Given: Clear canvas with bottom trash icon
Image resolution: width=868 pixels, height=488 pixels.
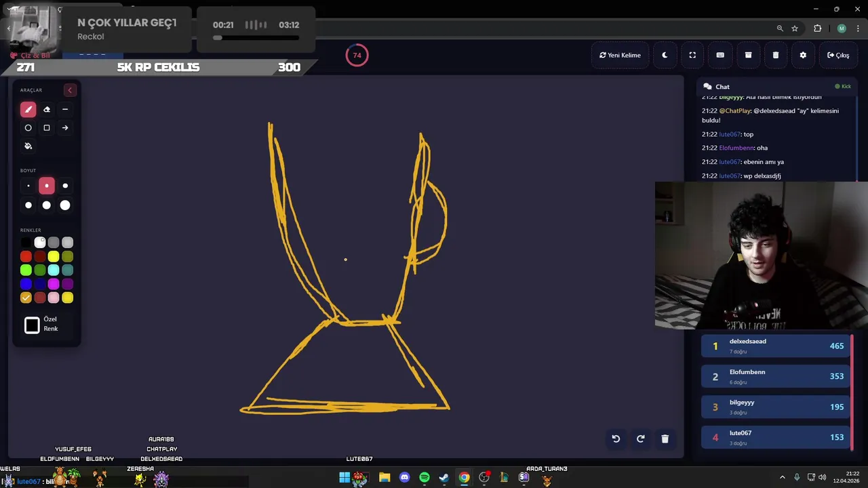Looking at the screenshot, I should point(665,439).
